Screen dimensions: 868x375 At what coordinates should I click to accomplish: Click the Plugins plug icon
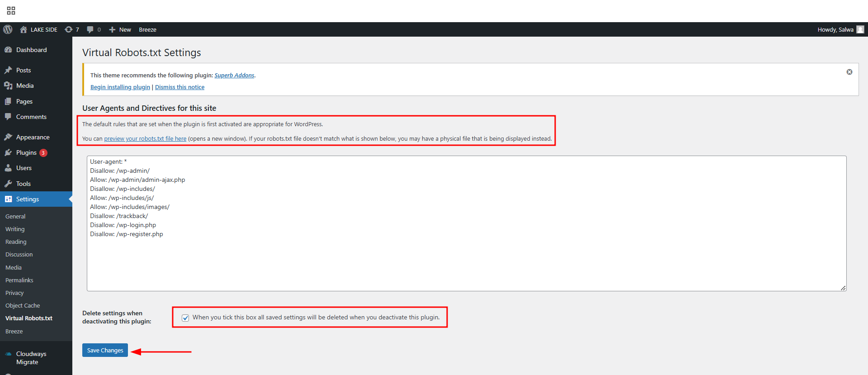point(8,152)
